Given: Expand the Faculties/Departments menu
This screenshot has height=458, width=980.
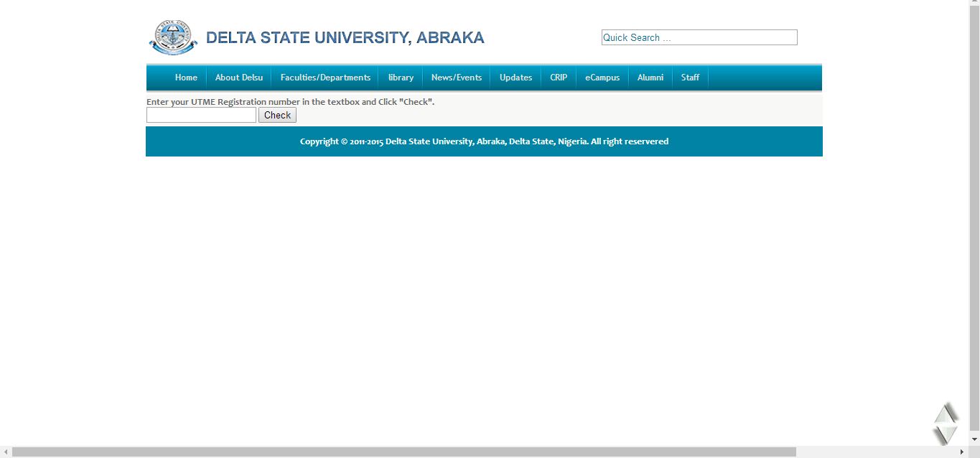Looking at the screenshot, I should [325, 78].
